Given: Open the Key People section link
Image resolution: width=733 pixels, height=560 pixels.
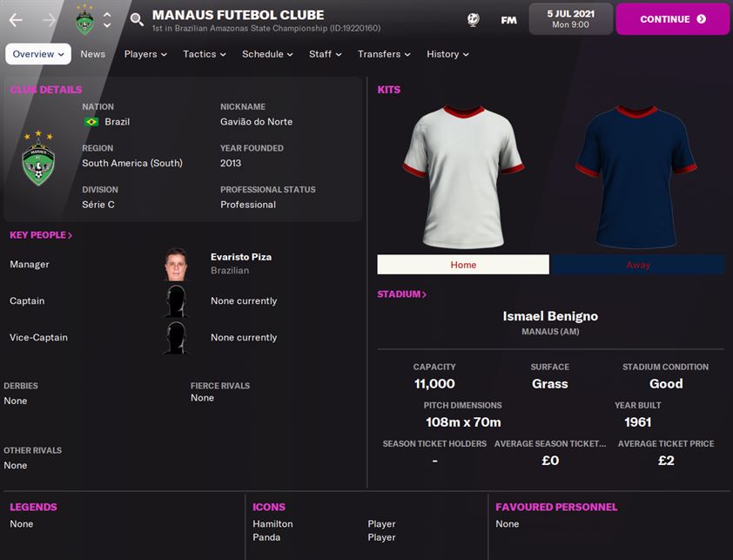Looking at the screenshot, I should click(x=41, y=235).
